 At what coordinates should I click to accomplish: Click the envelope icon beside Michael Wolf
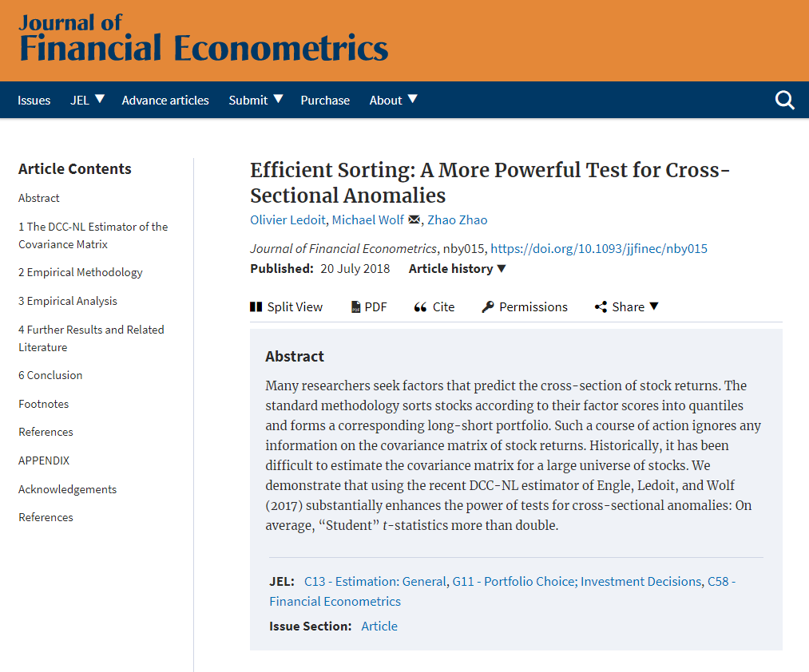pyautogui.click(x=414, y=219)
